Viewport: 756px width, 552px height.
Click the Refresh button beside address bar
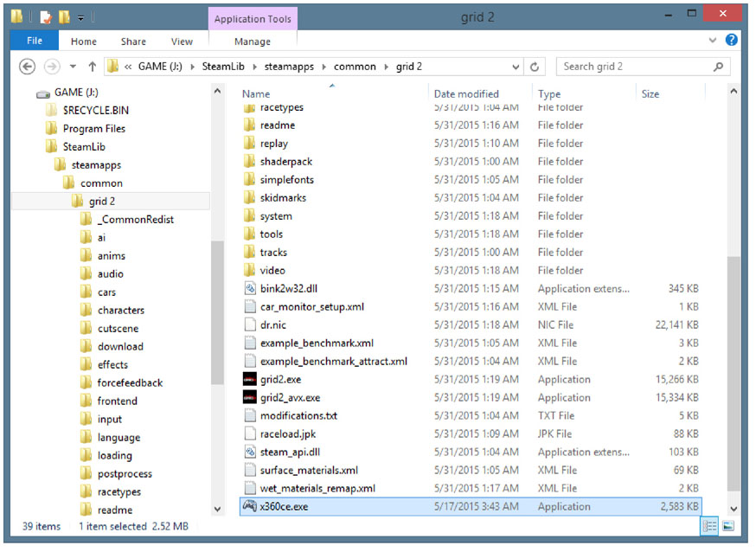535,67
